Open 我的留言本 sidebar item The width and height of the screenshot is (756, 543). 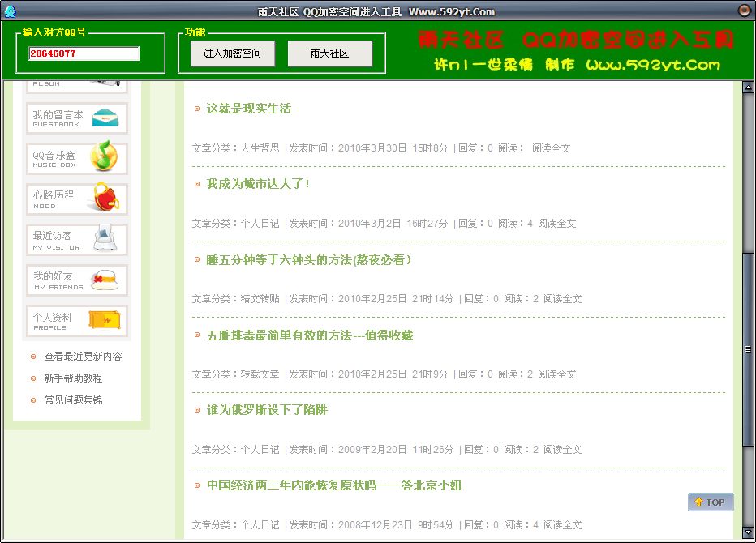77,118
